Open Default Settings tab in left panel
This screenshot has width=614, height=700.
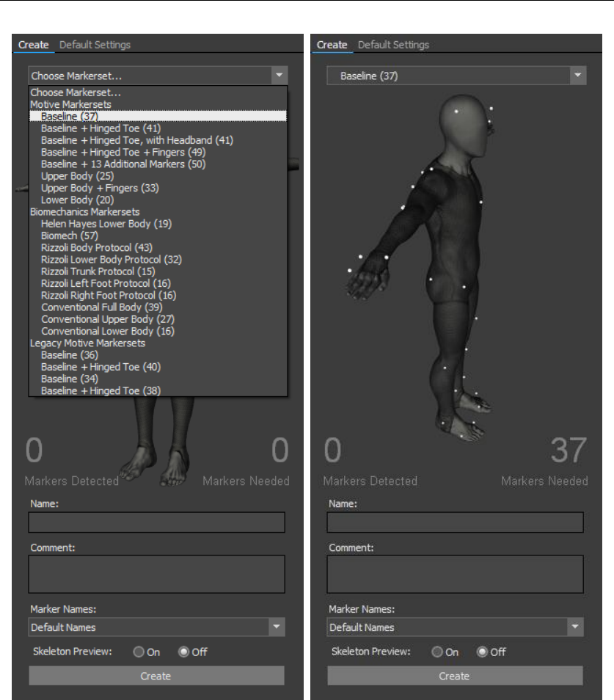(95, 45)
